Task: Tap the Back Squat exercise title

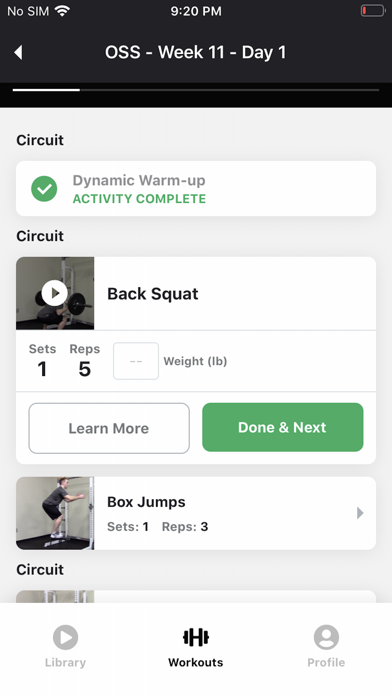Action: tap(153, 294)
